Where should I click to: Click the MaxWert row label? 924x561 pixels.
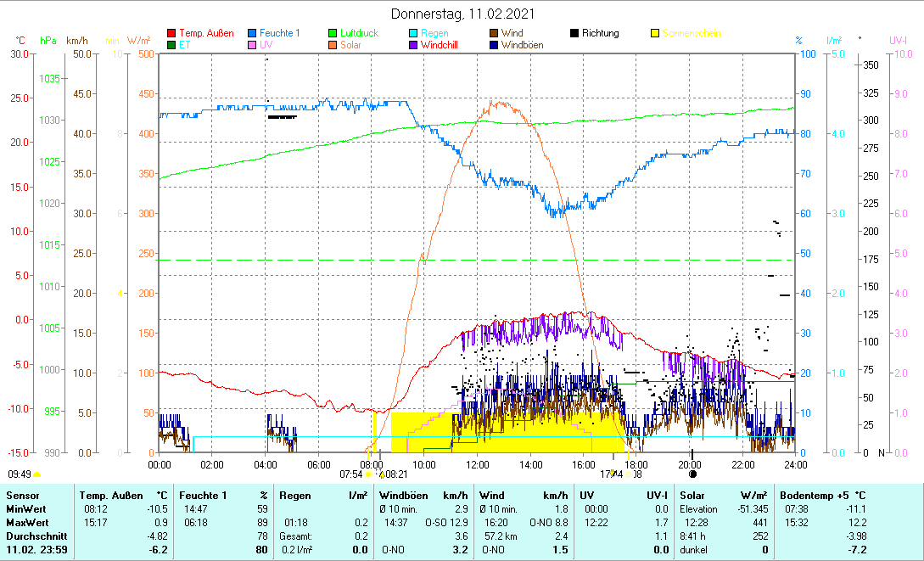click(x=26, y=523)
